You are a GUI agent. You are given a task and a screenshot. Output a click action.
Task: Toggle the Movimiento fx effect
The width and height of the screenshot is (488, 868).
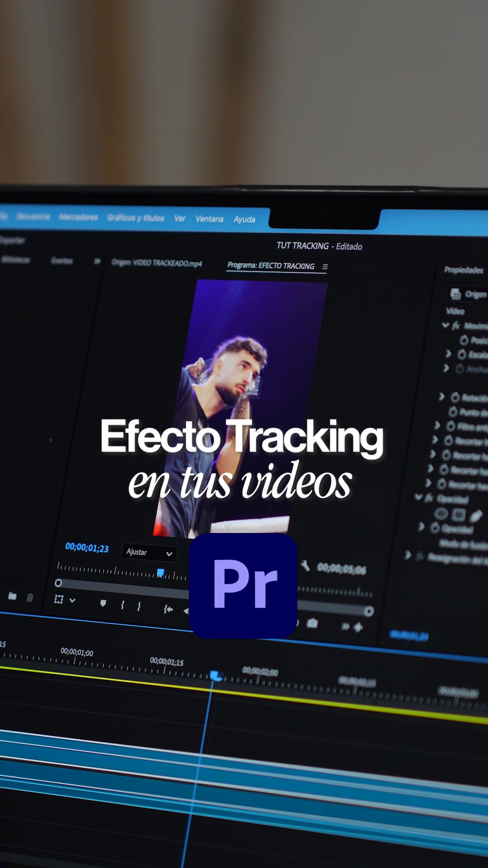pos(456,325)
